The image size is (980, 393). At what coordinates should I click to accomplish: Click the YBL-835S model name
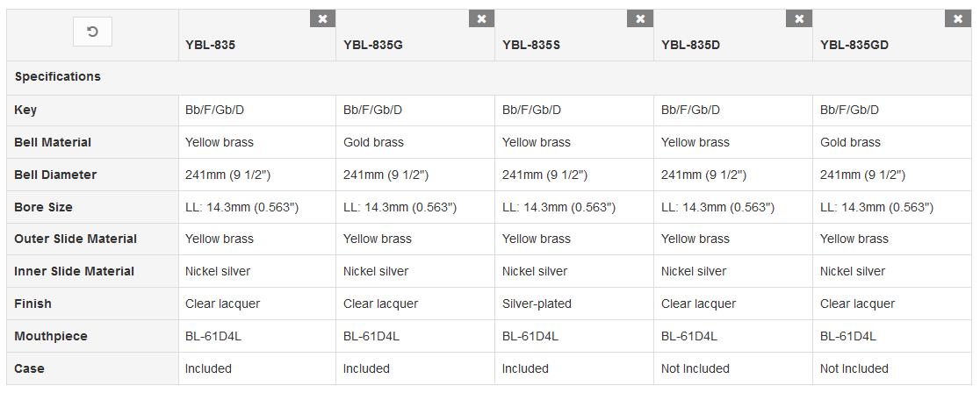coord(531,45)
